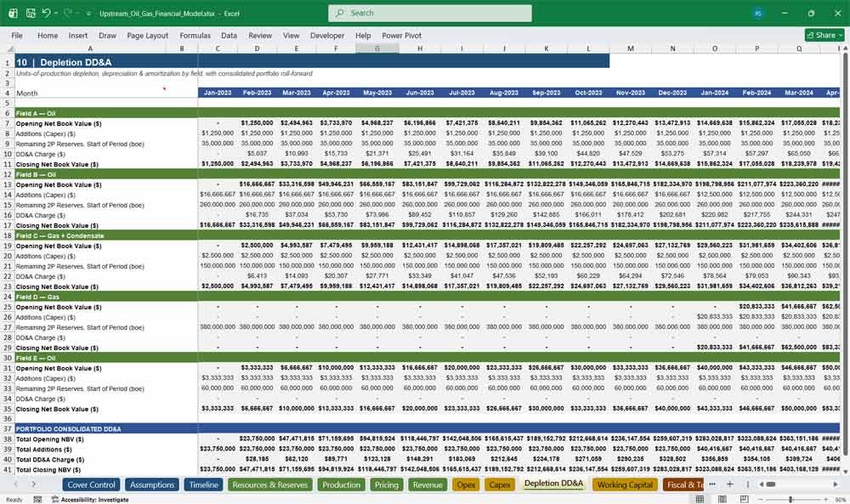Switch to the Pricing sheet tab

pyautogui.click(x=387, y=484)
